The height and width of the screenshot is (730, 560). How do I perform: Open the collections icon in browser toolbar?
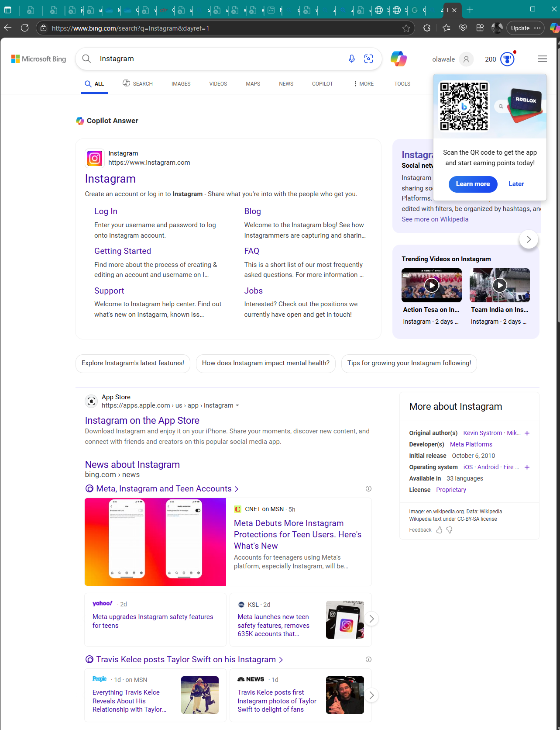coord(480,28)
